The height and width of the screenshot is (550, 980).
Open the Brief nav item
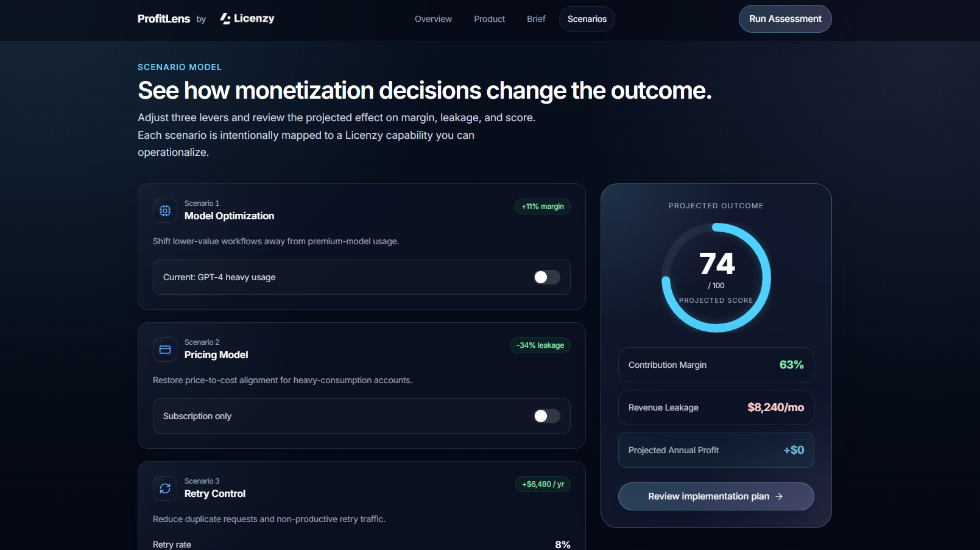(536, 19)
